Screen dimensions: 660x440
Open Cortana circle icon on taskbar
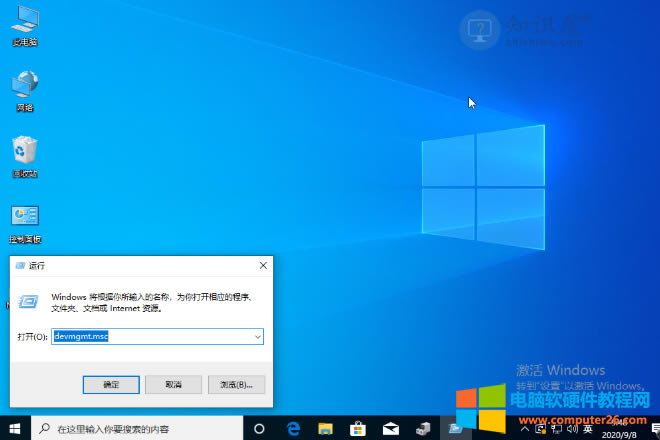coord(259,429)
